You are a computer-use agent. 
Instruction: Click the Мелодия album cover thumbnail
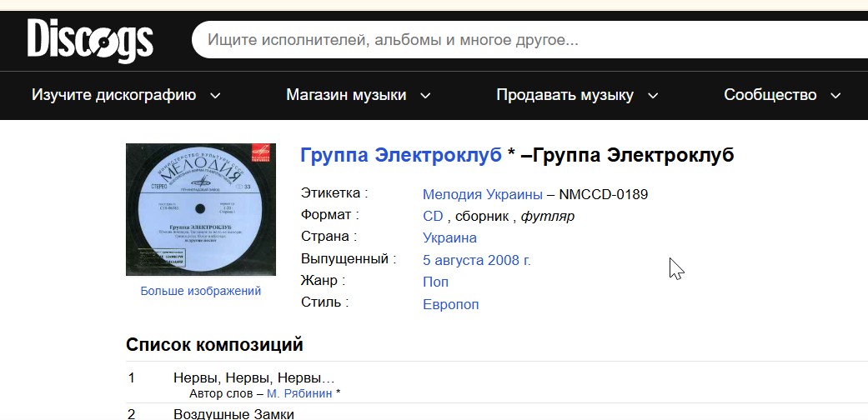200,209
